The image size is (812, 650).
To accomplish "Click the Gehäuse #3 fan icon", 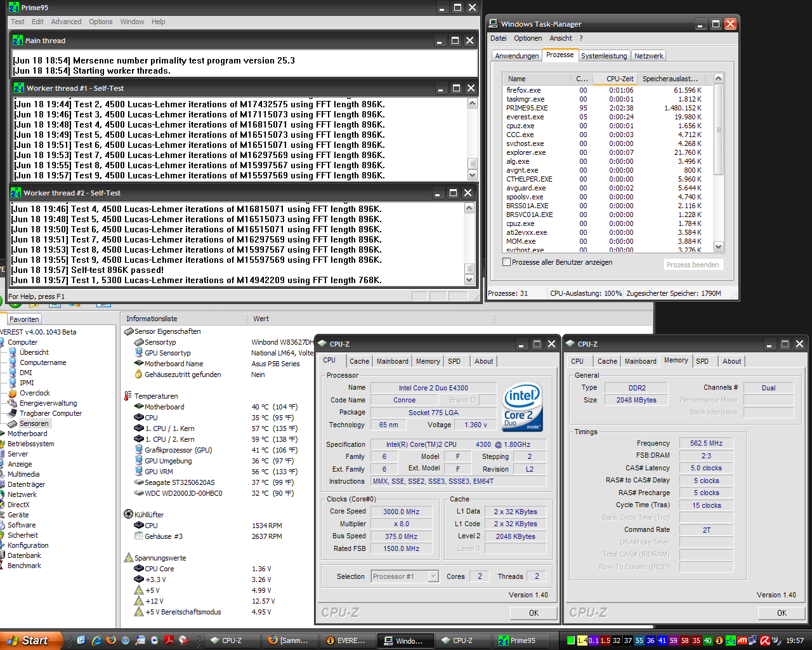I will click(139, 536).
